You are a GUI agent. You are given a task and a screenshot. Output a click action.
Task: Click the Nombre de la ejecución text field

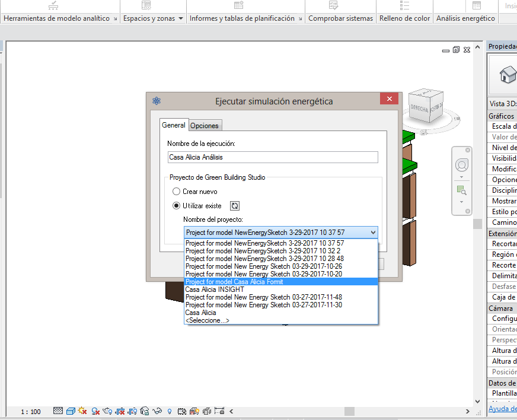[273, 157]
